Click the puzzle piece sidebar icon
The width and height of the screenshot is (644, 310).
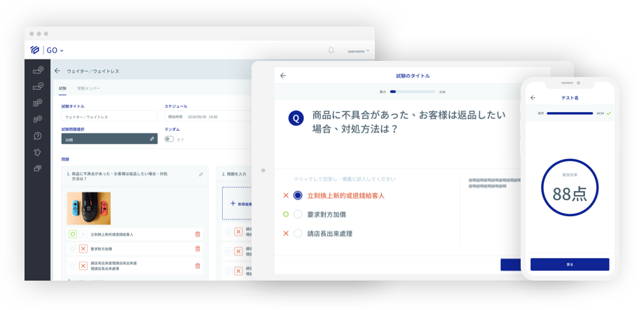[38, 152]
